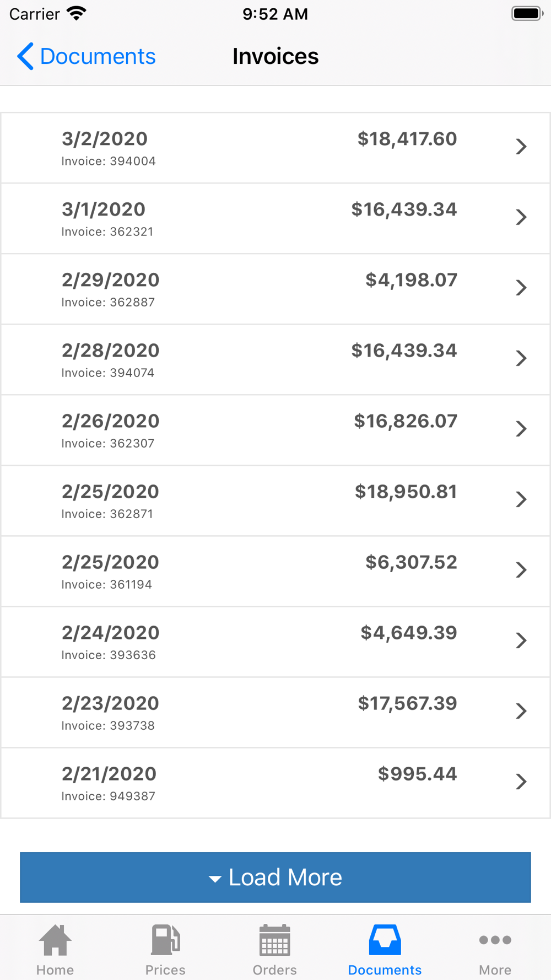Image resolution: width=551 pixels, height=980 pixels.
Task: Select invoice dated 2/28/2020
Action: click(x=275, y=359)
